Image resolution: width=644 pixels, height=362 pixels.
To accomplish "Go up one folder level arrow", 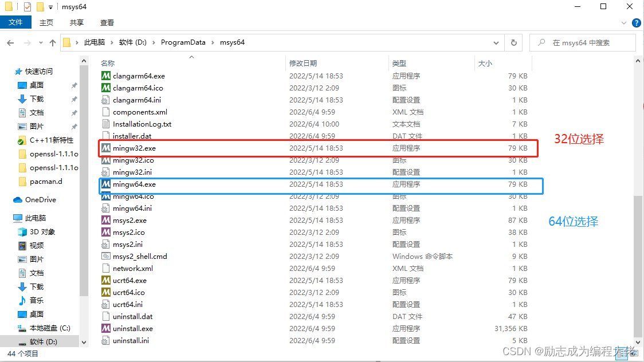I will (x=53, y=43).
